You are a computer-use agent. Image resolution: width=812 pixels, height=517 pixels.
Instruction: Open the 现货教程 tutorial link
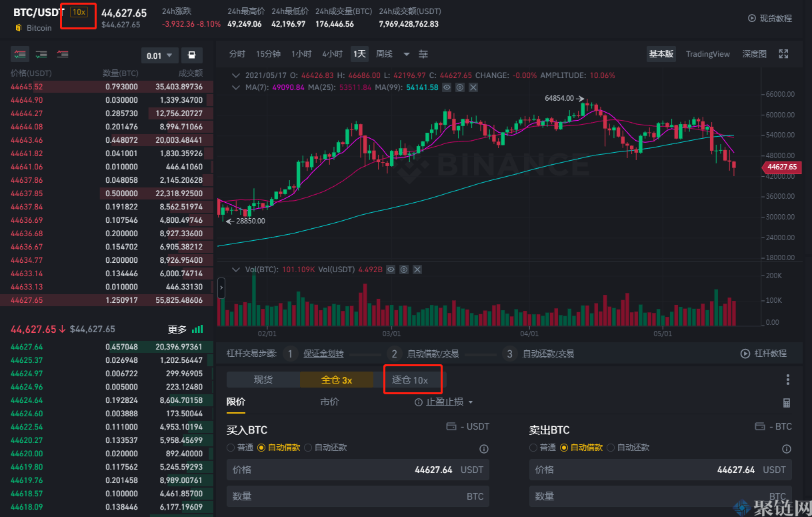tap(770, 19)
